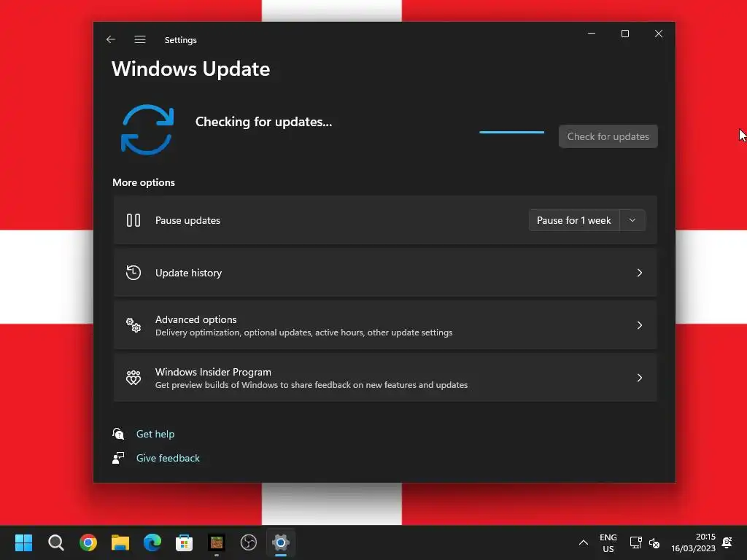Click the 'Get preview builds of Windows' description
The image size is (747, 560).
click(311, 385)
